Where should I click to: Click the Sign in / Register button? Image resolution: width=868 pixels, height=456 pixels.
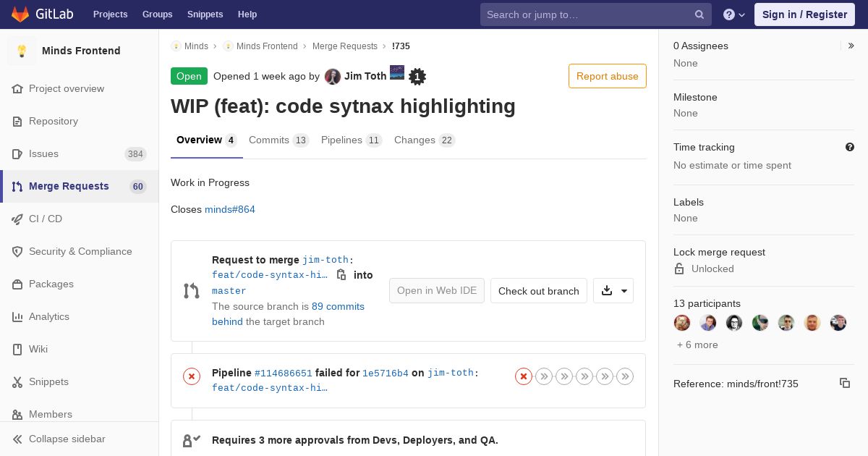(804, 14)
